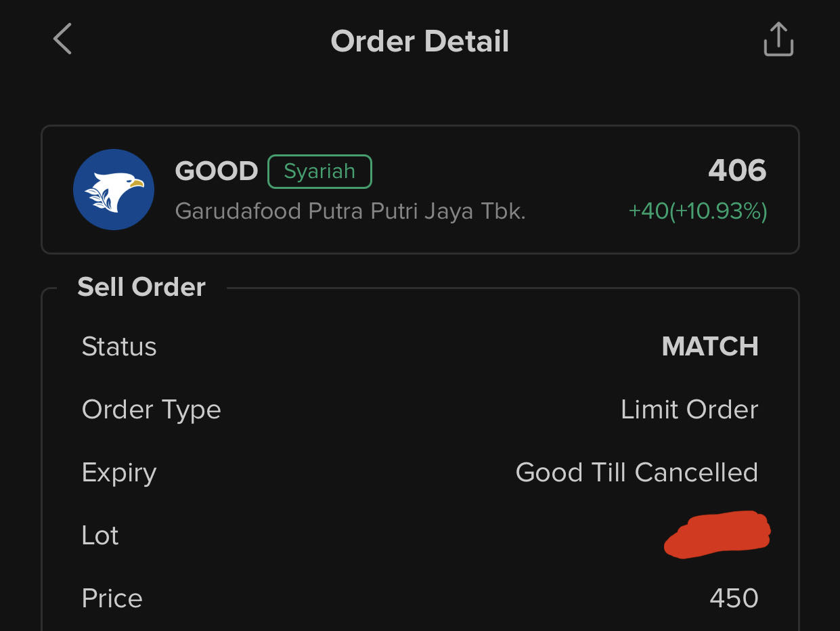840x631 pixels.
Task: Tap the Good Till Cancelled value
Action: point(636,473)
